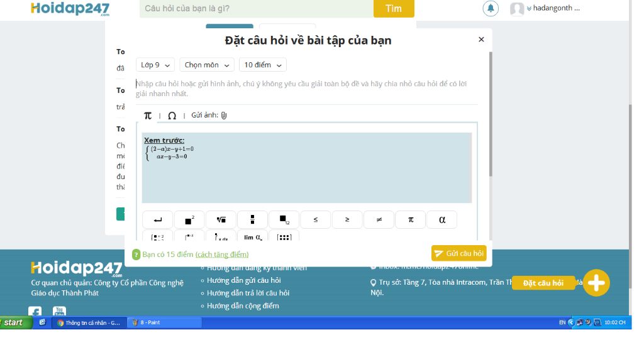Click the taskbar clock 10:02 CH
The image size is (644, 362).
tap(615, 322)
